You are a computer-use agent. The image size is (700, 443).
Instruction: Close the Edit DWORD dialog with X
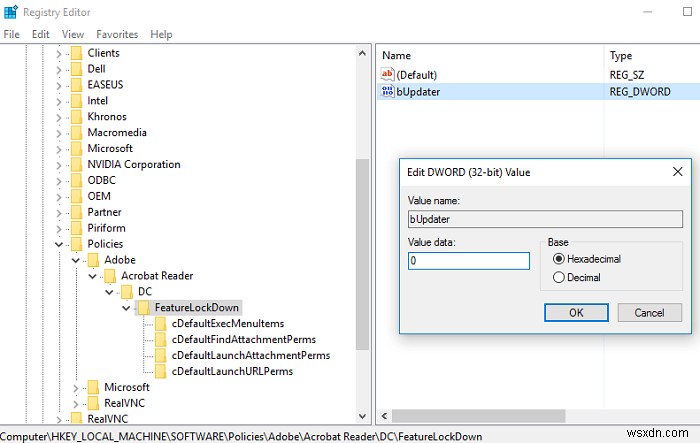point(677,171)
